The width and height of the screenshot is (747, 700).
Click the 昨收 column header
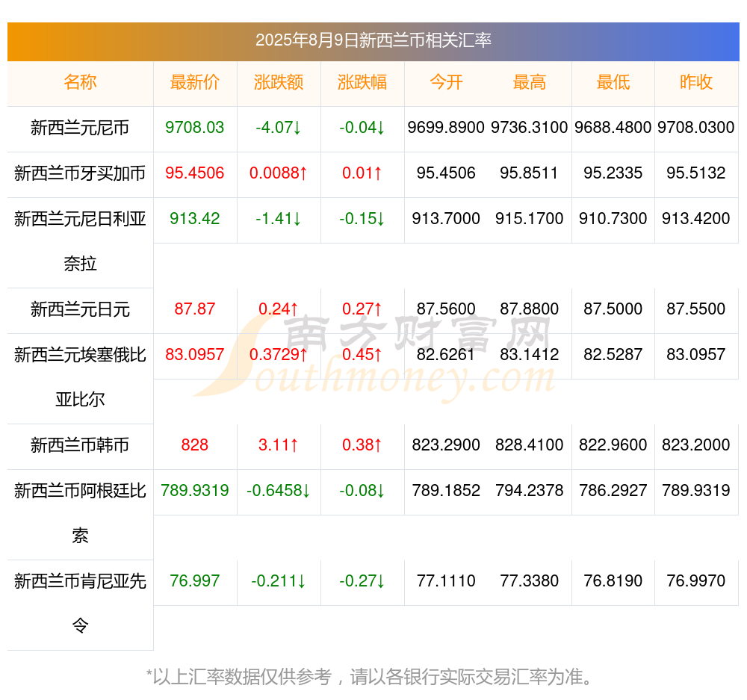pos(696,82)
